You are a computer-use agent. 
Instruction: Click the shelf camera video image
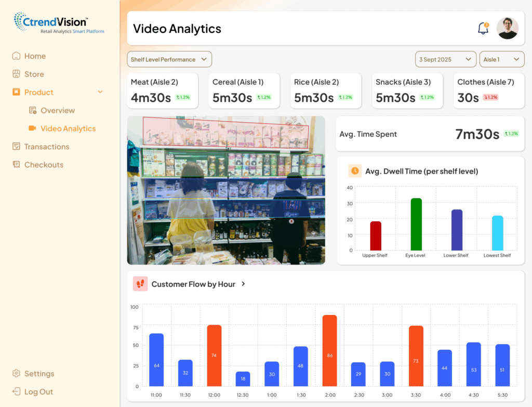(226, 190)
